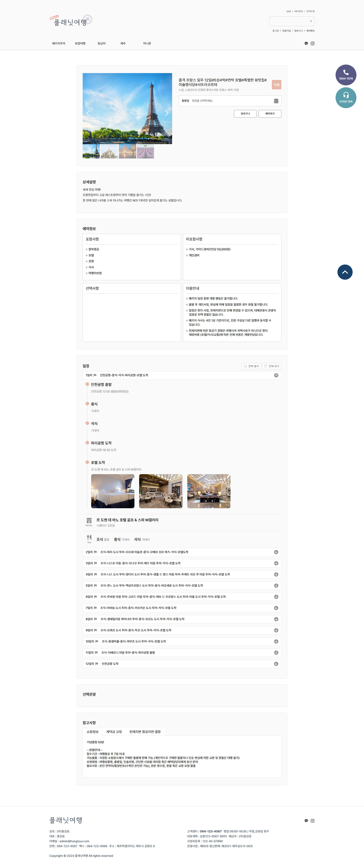Screen dimensions: 364x868
Task: Click the scroll-to-top arrow button
Action: 345,272
